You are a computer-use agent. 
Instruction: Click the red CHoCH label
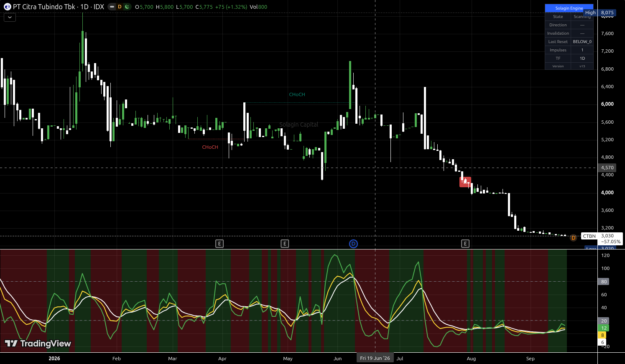click(x=210, y=147)
